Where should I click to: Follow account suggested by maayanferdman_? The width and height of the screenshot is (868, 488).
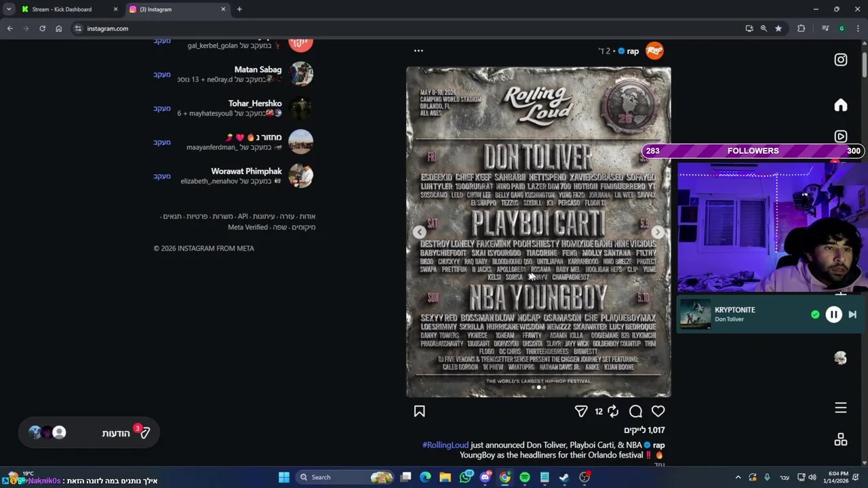162,142
